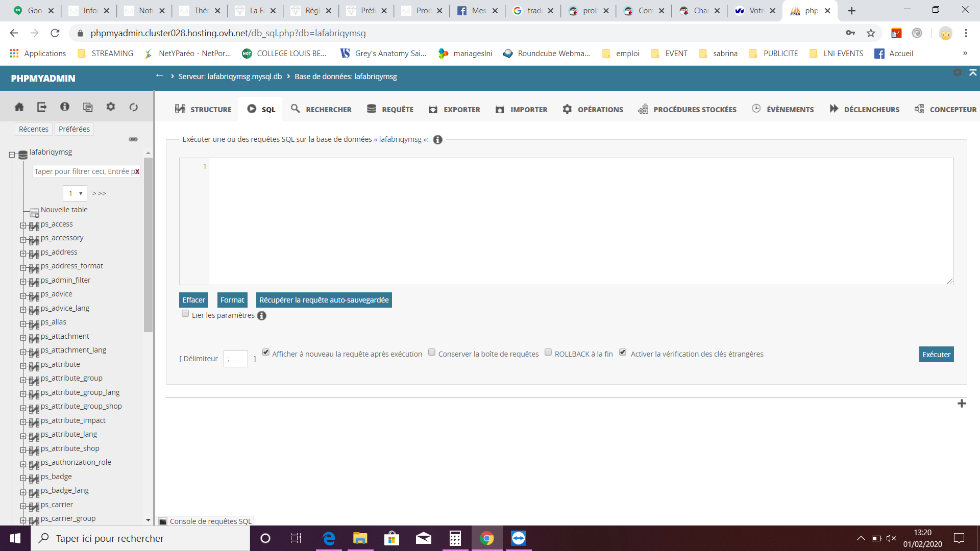Click the Délimiteur input field

tap(236, 359)
